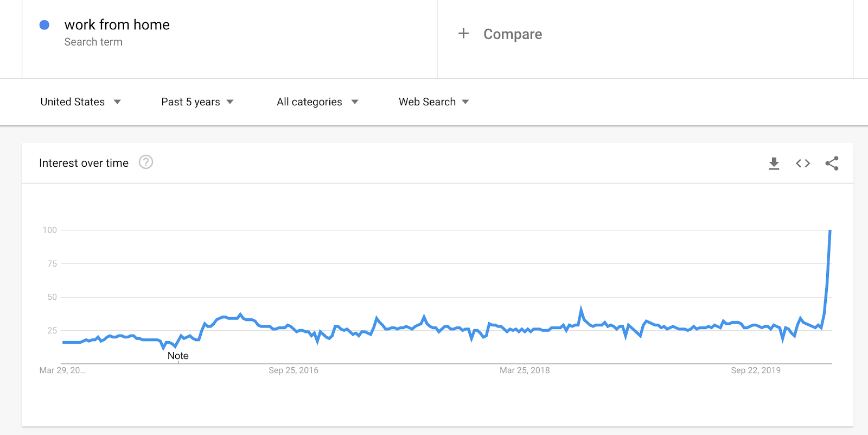Click the Sep 25, 2016 axis label
The width and height of the screenshot is (868, 435).
[x=293, y=370]
